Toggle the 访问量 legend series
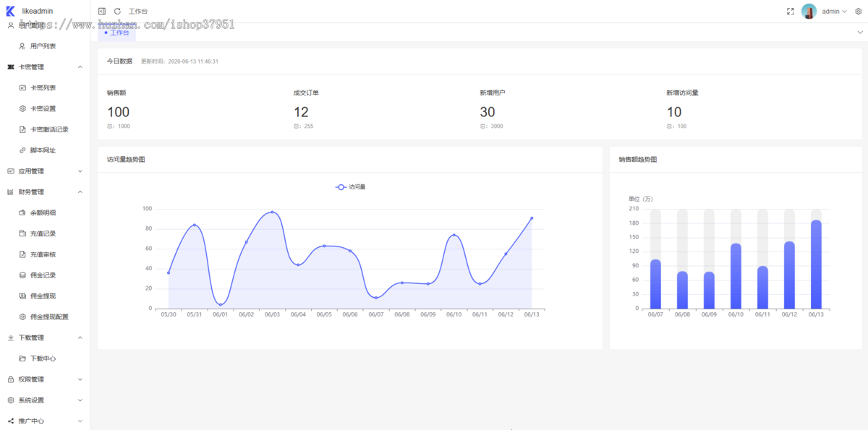 (351, 187)
